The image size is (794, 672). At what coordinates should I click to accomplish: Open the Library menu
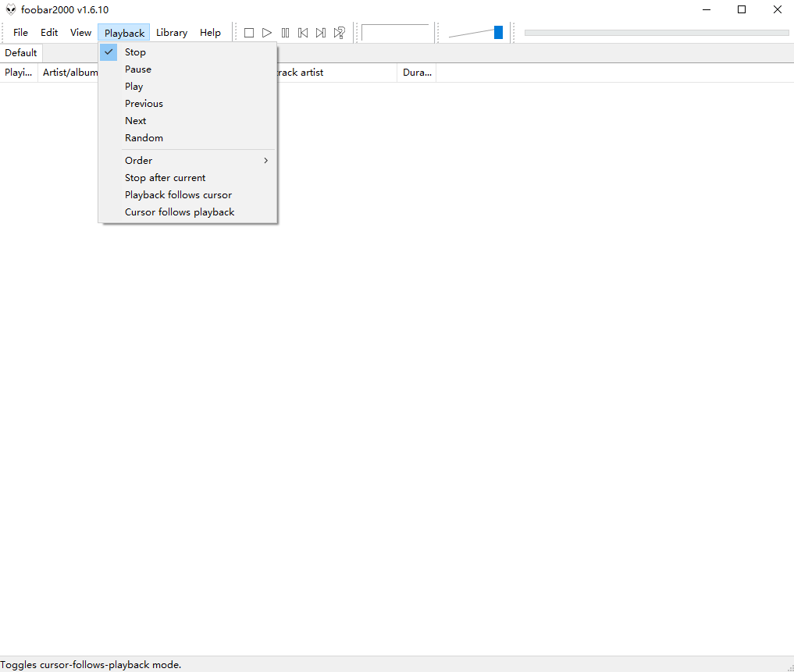coord(172,33)
